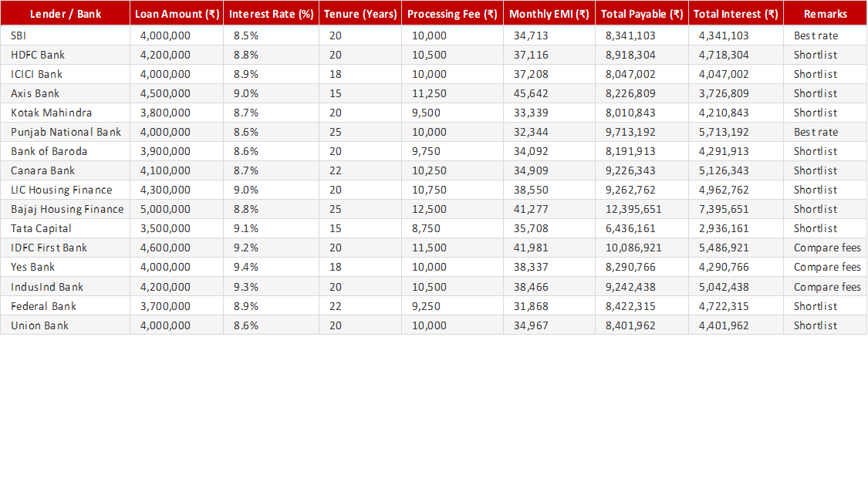Click IndusInd Bank's 'Compare fees' remark

click(827, 287)
